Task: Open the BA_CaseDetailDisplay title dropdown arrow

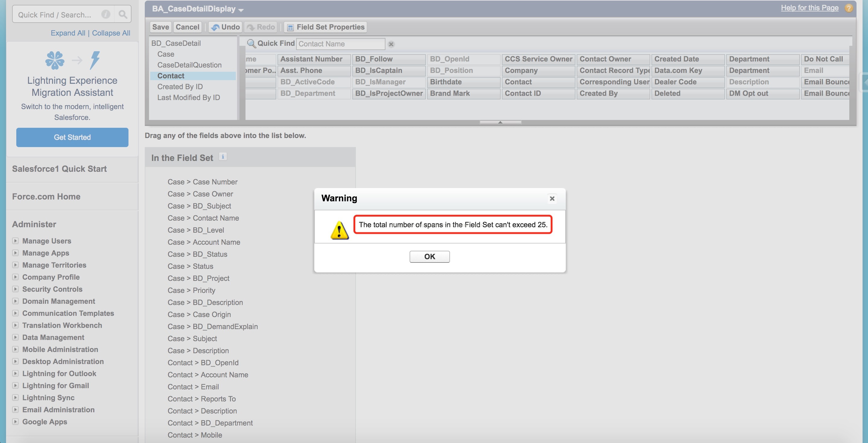Action: pos(241,10)
